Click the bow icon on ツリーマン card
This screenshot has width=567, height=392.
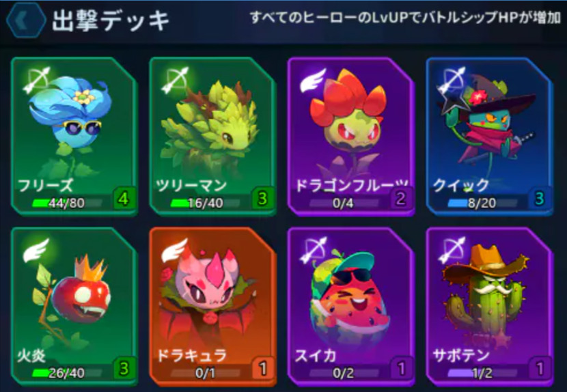(x=175, y=80)
